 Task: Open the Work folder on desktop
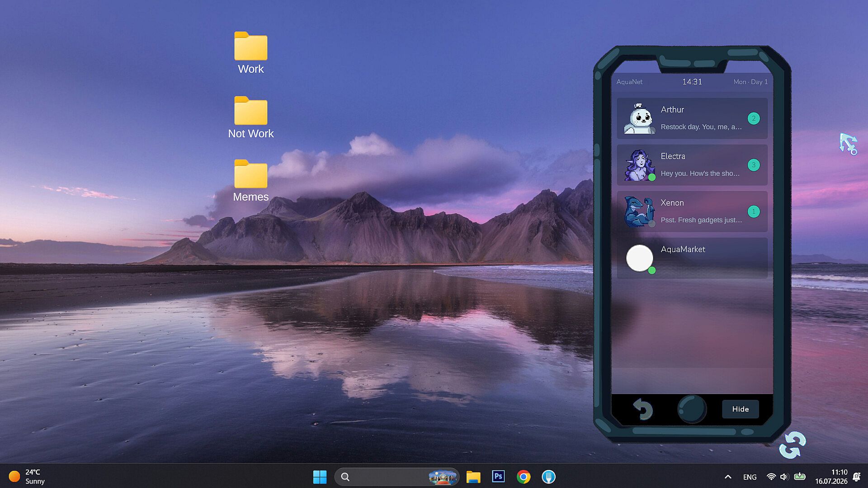click(x=250, y=53)
